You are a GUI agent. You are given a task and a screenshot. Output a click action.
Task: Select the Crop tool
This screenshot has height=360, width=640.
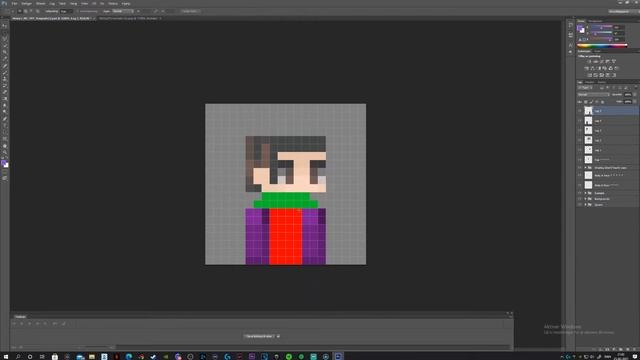(5, 52)
